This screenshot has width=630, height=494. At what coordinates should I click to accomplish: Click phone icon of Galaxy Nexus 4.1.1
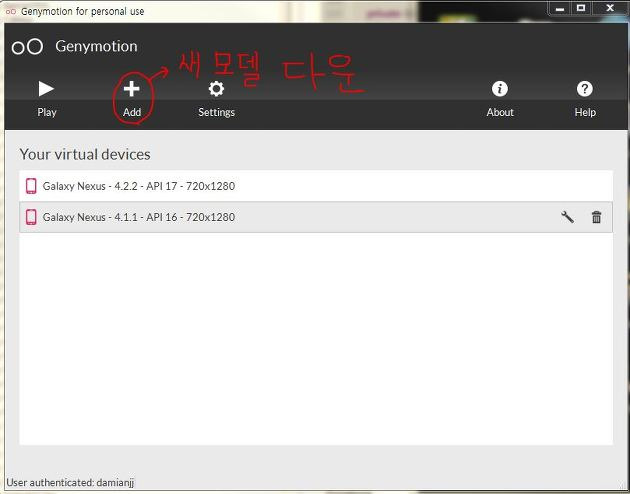(31, 217)
